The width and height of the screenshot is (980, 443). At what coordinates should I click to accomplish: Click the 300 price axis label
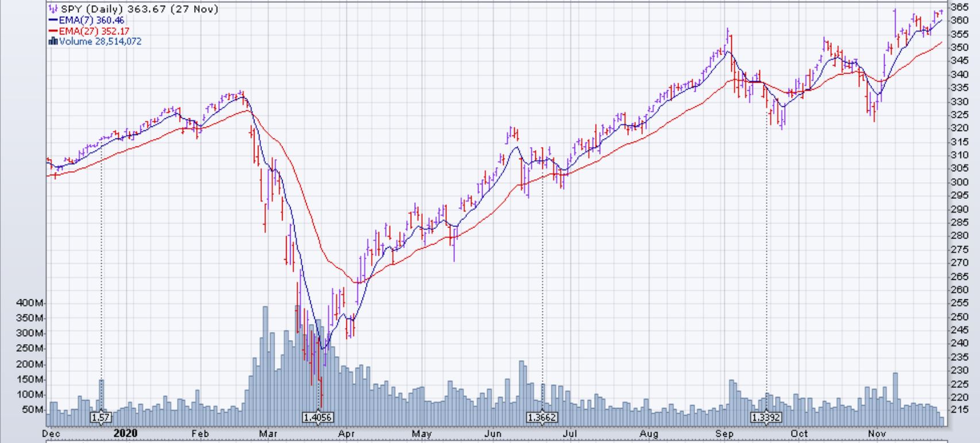(x=959, y=182)
